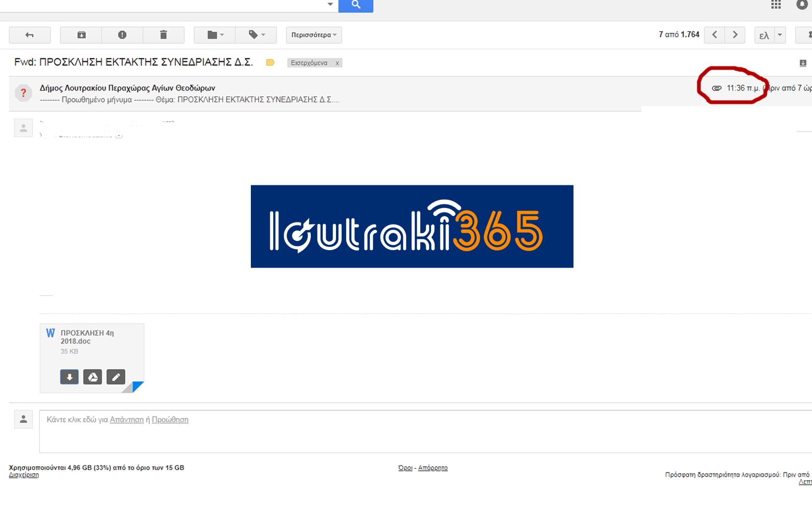Click the blue search magnifier button
812x508 pixels.
click(356, 5)
